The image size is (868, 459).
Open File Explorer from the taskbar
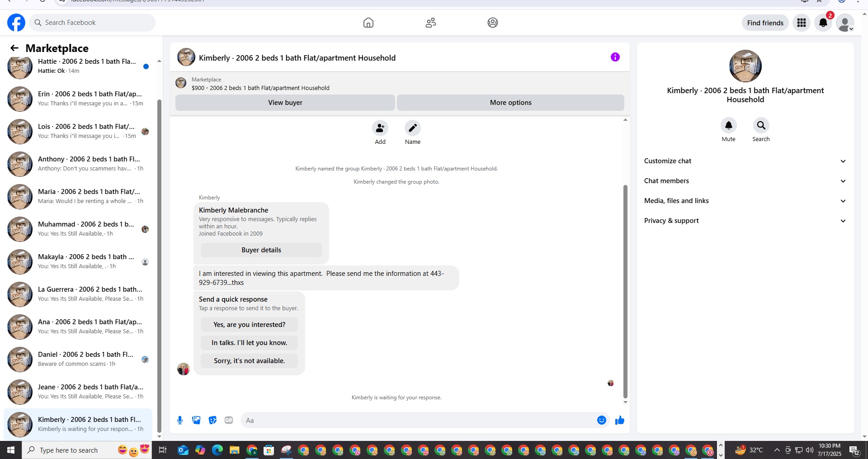234,450
